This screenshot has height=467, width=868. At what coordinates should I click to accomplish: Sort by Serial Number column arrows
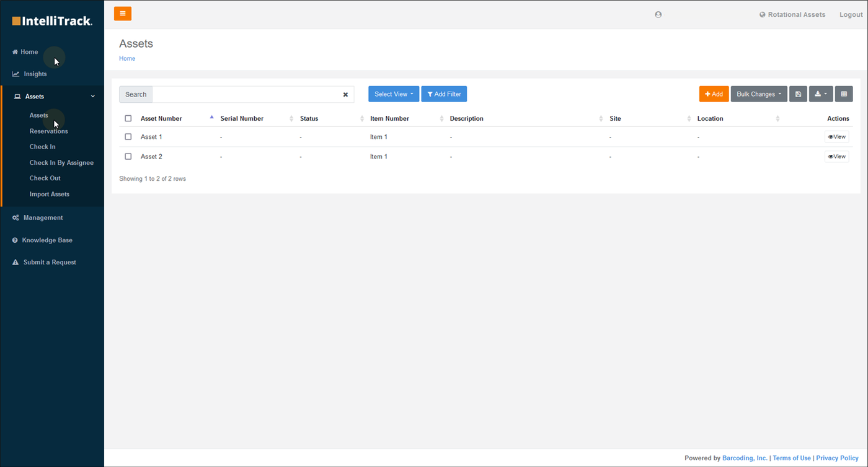click(291, 118)
